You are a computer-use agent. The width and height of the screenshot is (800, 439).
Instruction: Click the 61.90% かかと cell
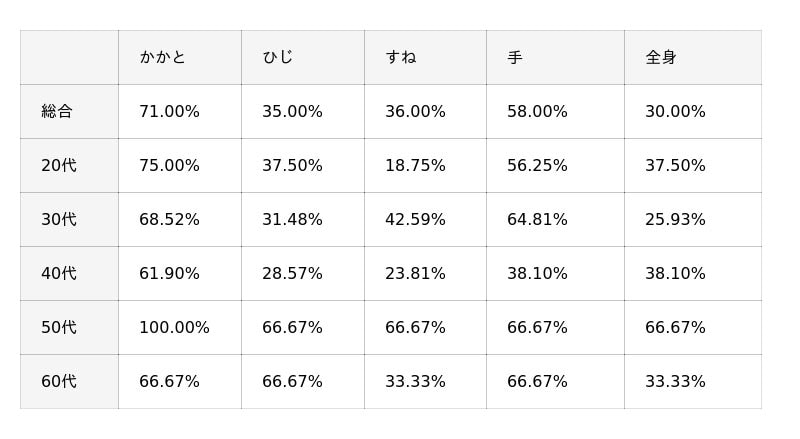169,273
